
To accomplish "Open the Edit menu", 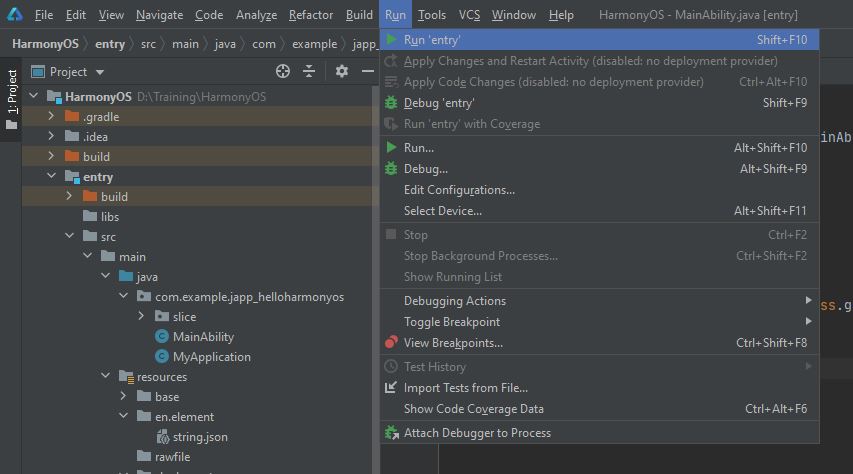I will tap(76, 15).
